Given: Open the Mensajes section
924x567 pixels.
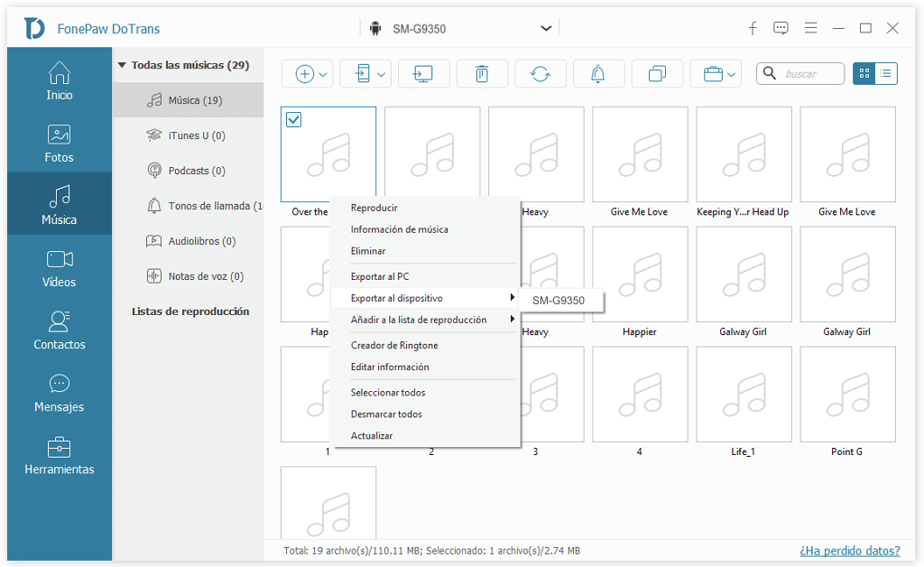Looking at the screenshot, I should 59,393.
